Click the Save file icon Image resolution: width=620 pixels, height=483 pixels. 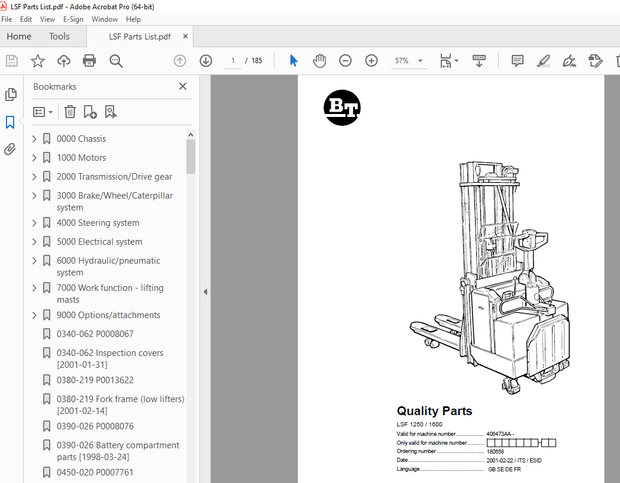click(x=11, y=61)
